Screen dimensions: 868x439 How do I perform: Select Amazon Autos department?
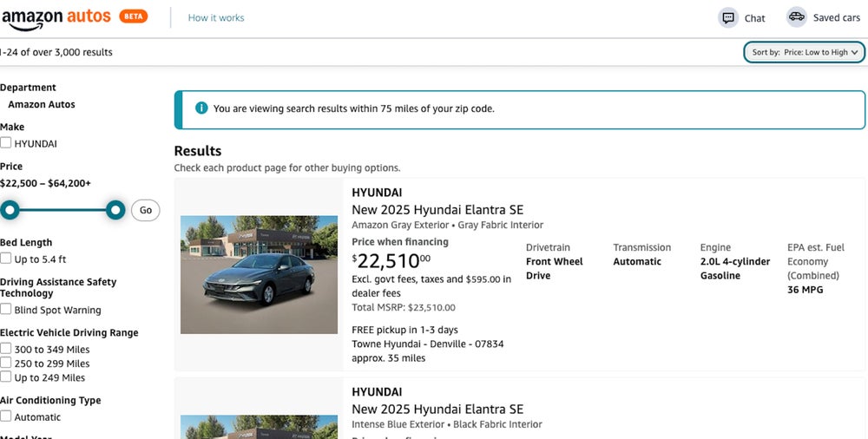42,104
